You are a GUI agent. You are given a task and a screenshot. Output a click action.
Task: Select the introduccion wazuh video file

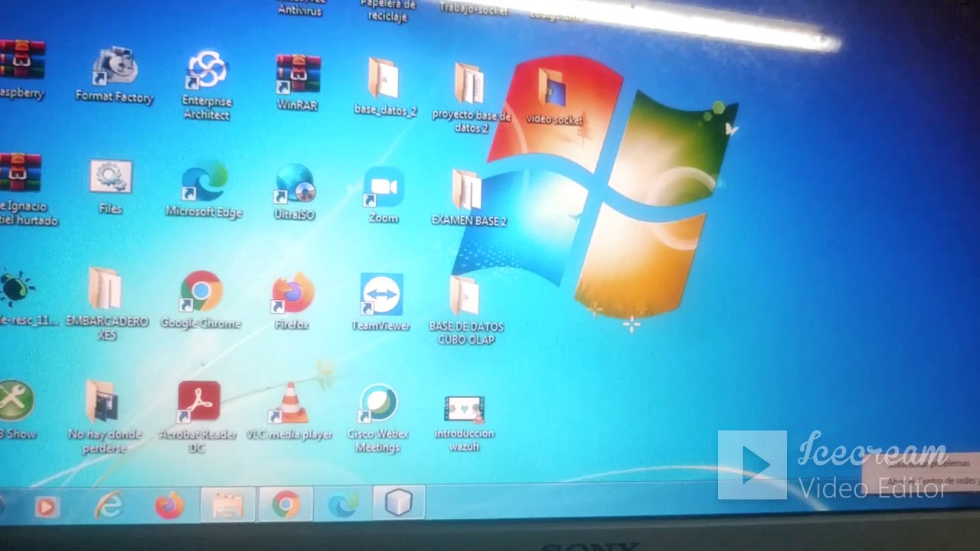(x=464, y=422)
